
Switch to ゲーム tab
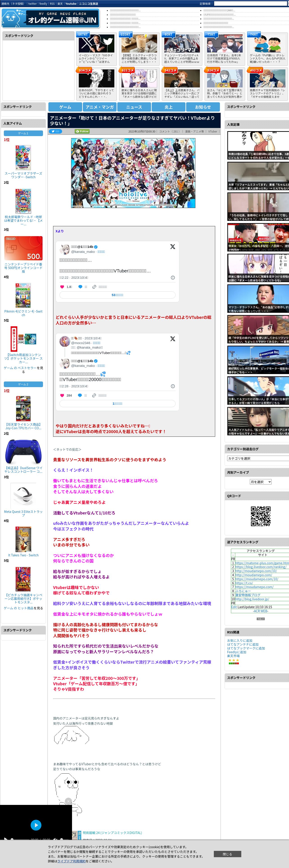coord(65,107)
